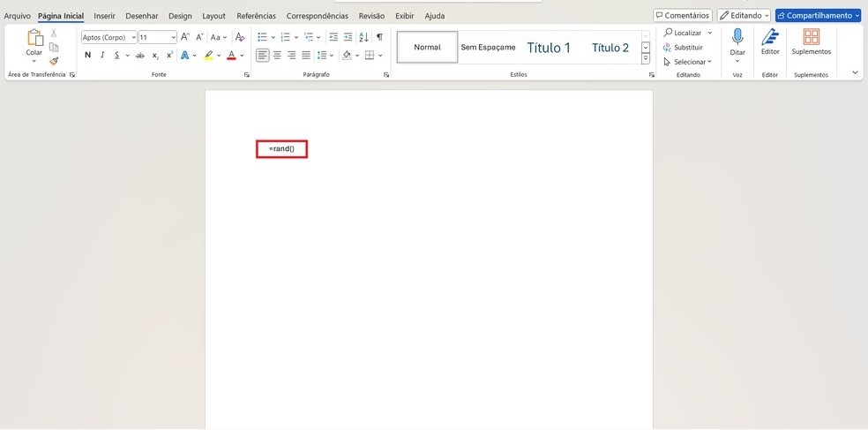The image size is (868, 430).
Task: Copy selection using the copy icon
Action: tap(54, 47)
